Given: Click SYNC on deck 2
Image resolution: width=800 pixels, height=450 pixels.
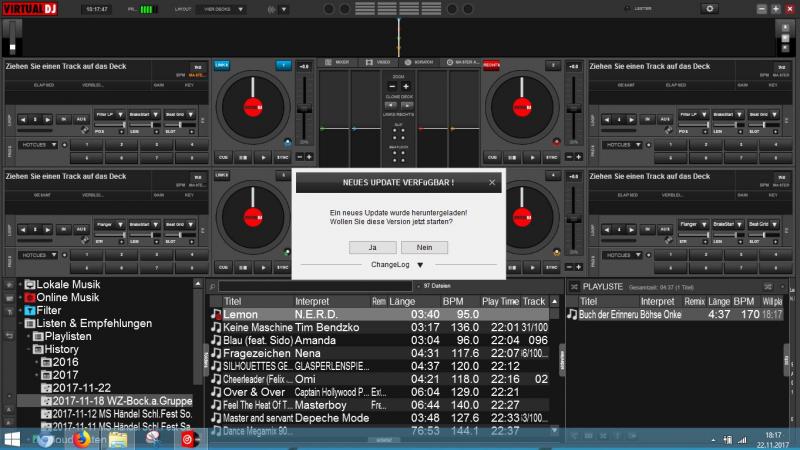Looking at the screenshot, I should [x=552, y=158].
